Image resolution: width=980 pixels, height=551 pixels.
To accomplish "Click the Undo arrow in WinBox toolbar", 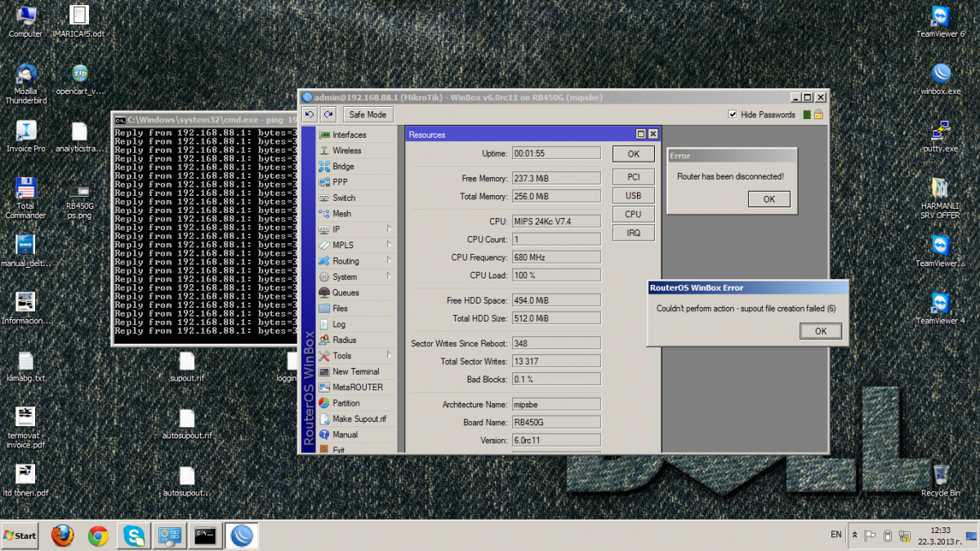I will [310, 115].
